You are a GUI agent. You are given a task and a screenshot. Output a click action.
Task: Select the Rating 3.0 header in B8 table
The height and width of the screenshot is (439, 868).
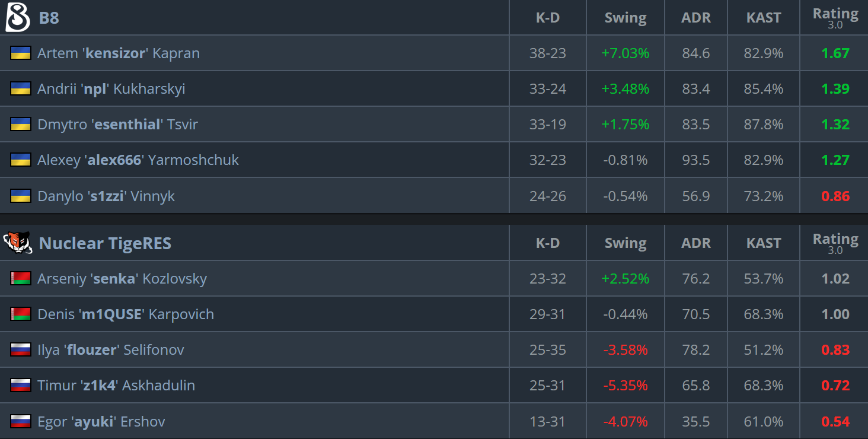[x=835, y=18]
